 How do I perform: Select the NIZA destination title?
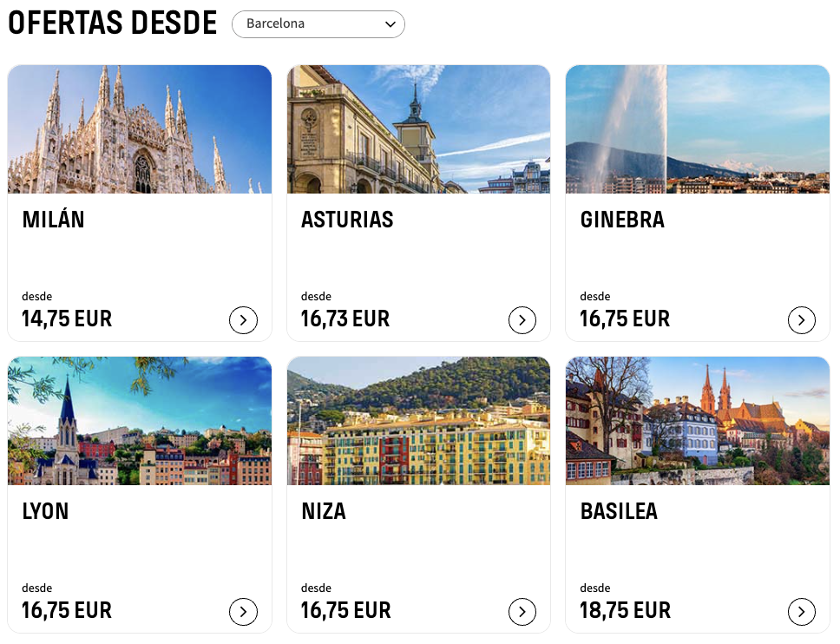pyautogui.click(x=324, y=511)
